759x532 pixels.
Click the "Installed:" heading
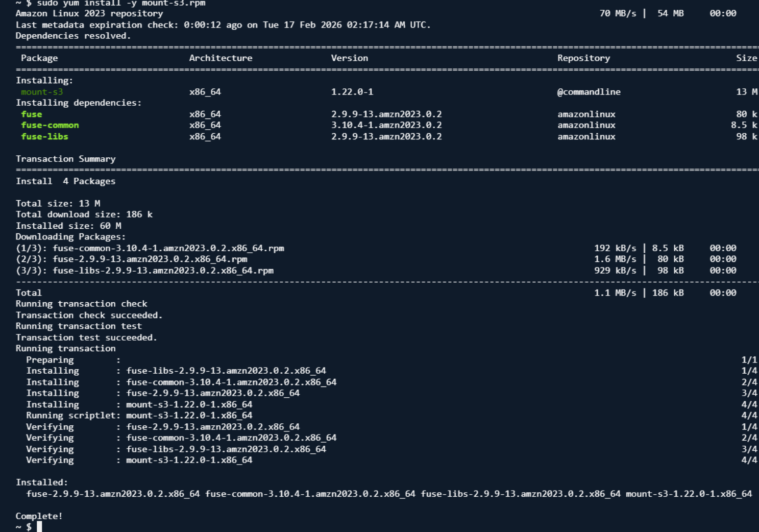[42, 482]
